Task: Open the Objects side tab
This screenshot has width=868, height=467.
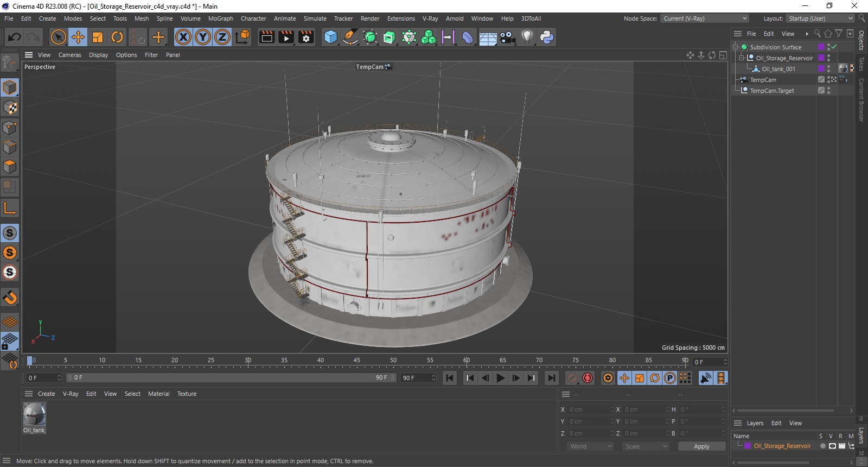Action: click(x=861, y=41)
